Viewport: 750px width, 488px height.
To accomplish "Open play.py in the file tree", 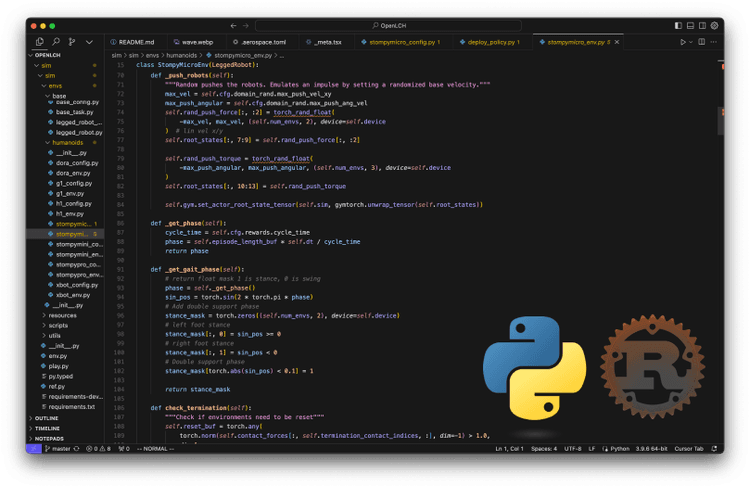I will [58, 366].
